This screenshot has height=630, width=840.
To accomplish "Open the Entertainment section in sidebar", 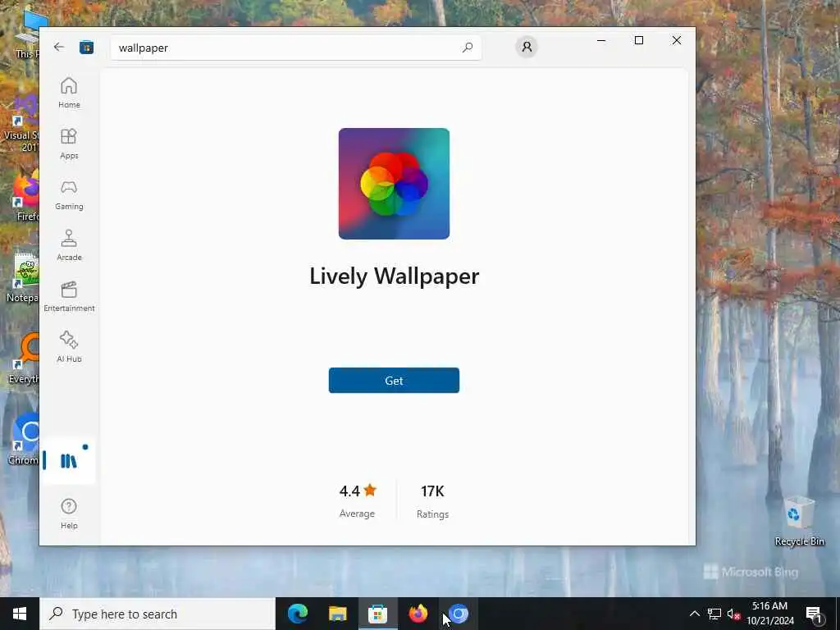I will 69,296.
